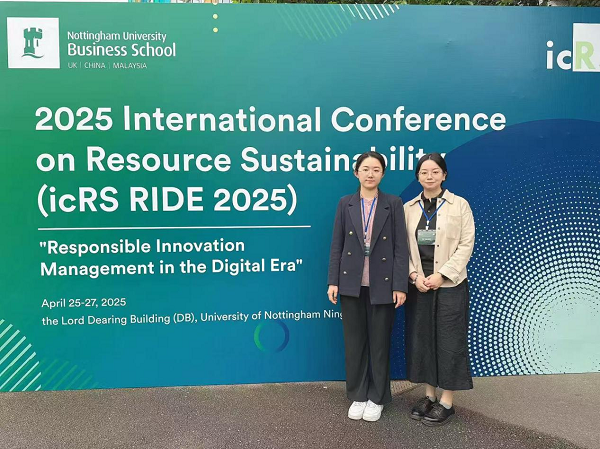Click the Nottingham University castle logo
Image resolution: width=600 pixels, height=449 pixels.
(33, 43)
